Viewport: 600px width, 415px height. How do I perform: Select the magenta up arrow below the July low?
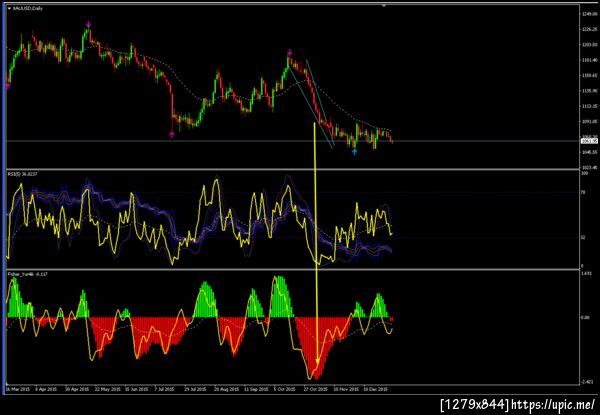[171, 134]
